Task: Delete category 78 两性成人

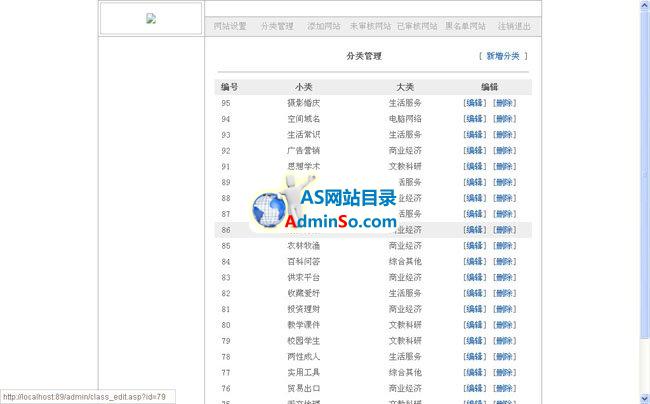Action: click(504, 357)
